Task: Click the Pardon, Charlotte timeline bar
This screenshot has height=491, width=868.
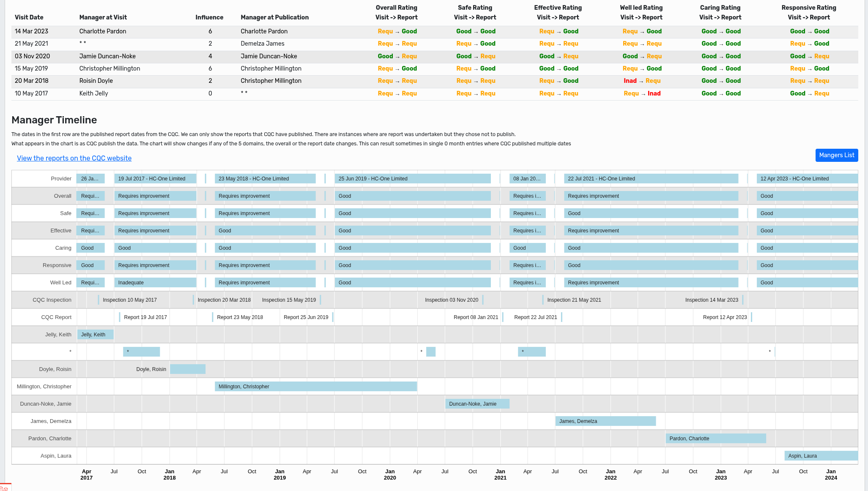Action: pyautogui.click(x=715, y=439)
